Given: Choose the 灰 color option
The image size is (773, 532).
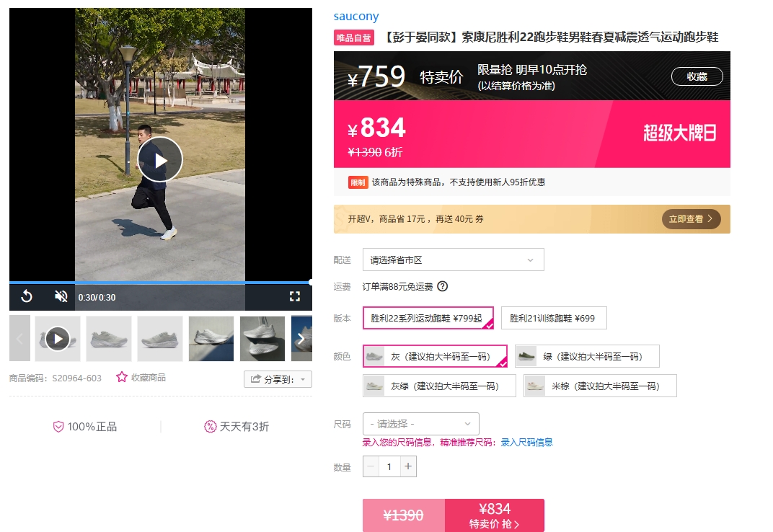Looking at the screenshot, I should click(x=435, y=357).
